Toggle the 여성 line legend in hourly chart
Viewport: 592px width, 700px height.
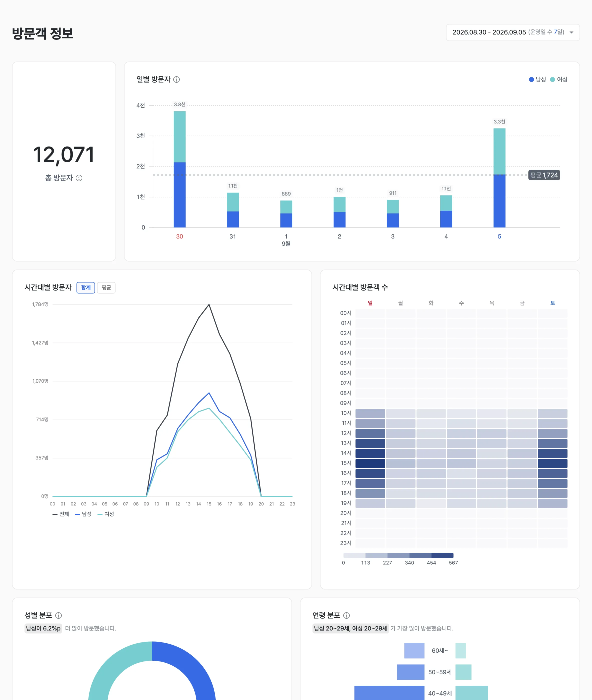[106, 514]
